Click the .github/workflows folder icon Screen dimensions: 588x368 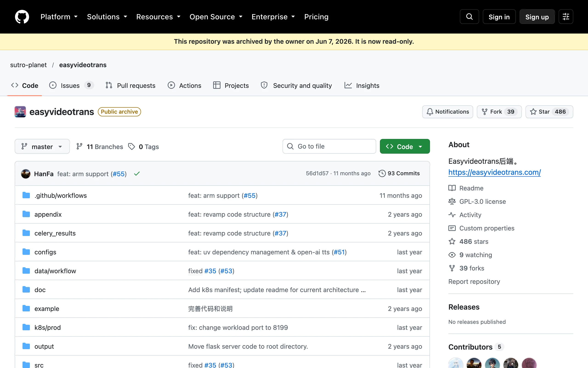[26, 195]
